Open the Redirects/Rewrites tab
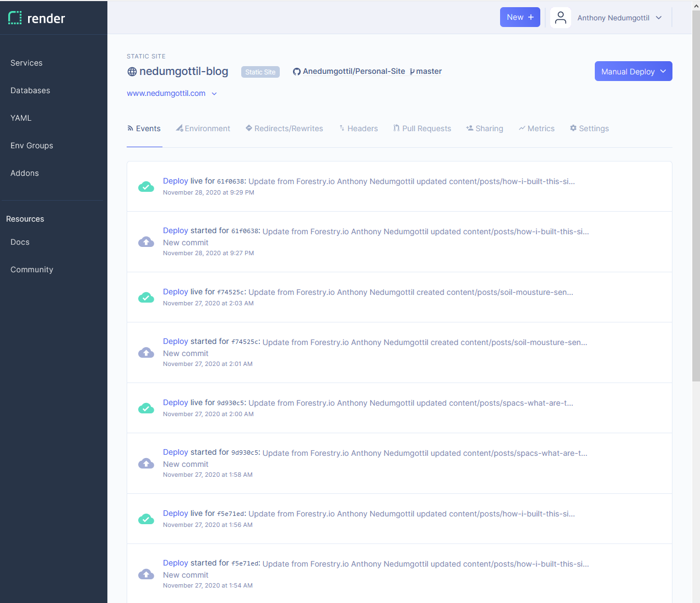The image size is (700, 603). click(284, 128)
